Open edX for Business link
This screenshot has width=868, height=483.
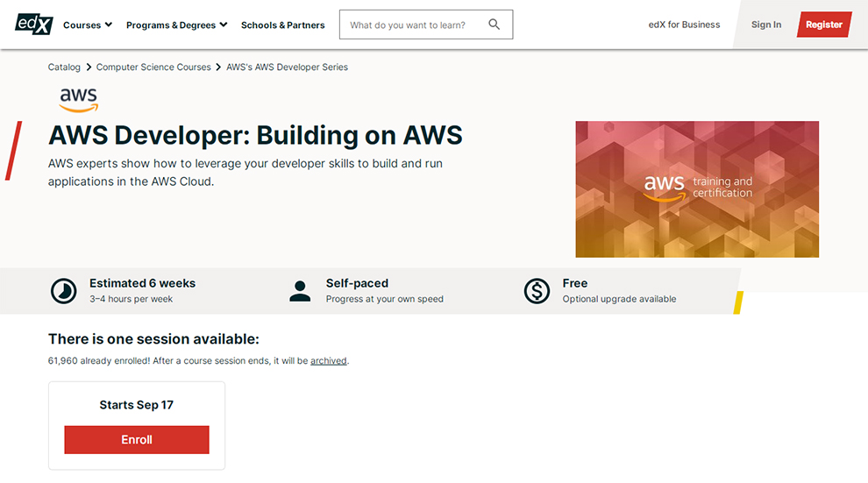684,25
